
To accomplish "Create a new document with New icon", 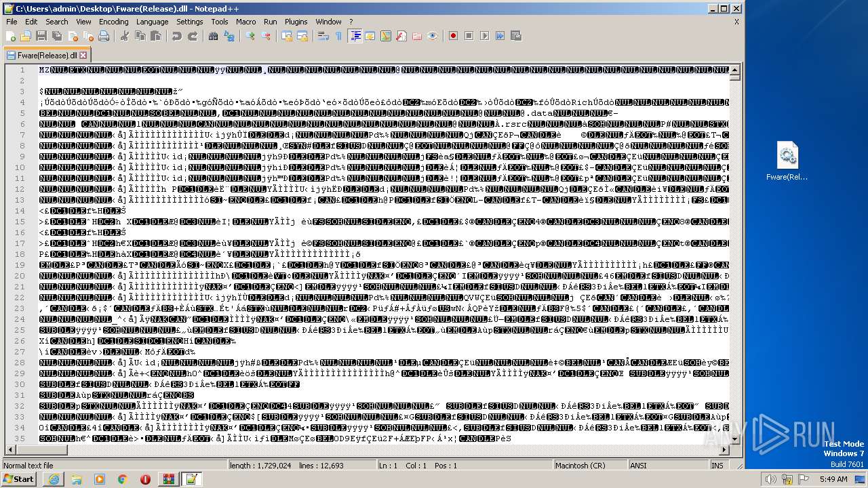I will click(x=11, y=36).
